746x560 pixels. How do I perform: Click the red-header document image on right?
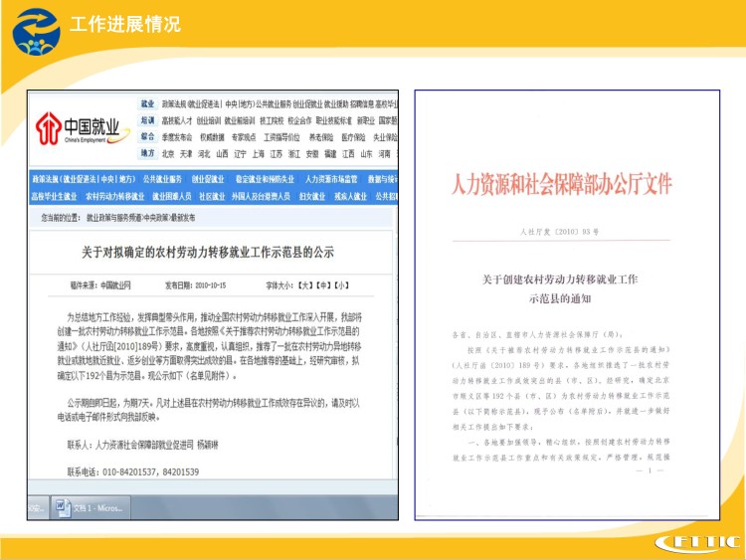coord(569,303)
